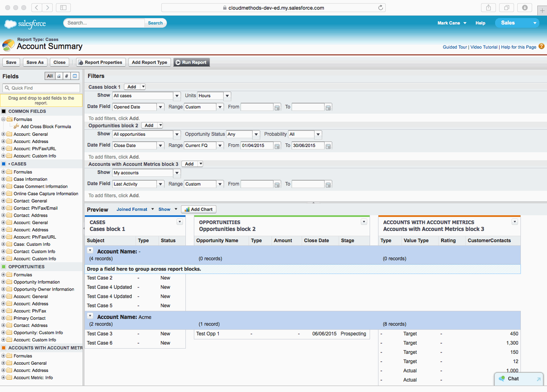Show only date fields filter icon

pos(75,76)
